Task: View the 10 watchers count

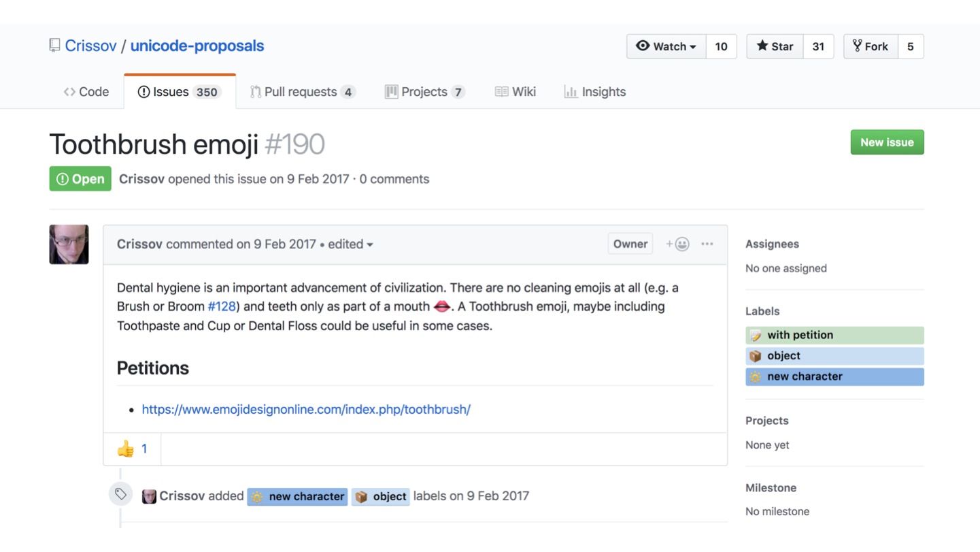Action: pyautogui.click(x=722, y=46)
